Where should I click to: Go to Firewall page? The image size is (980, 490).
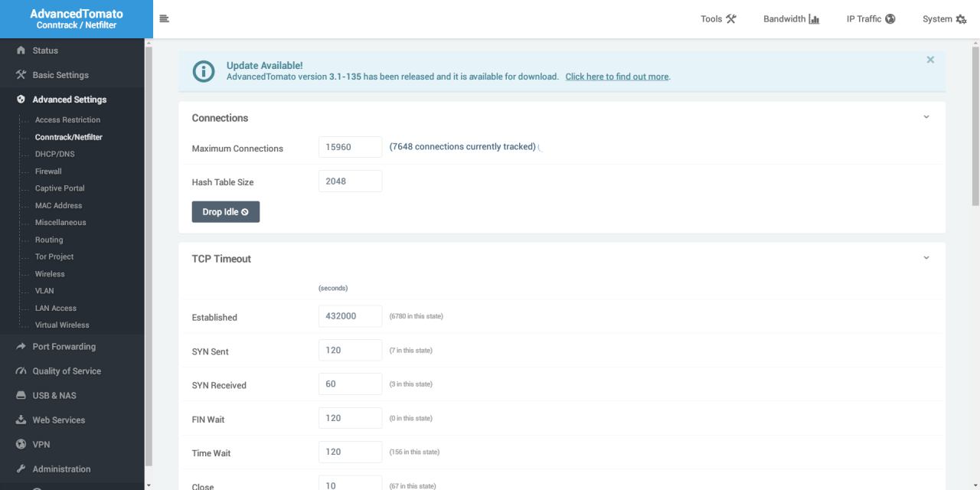[48, 171]
